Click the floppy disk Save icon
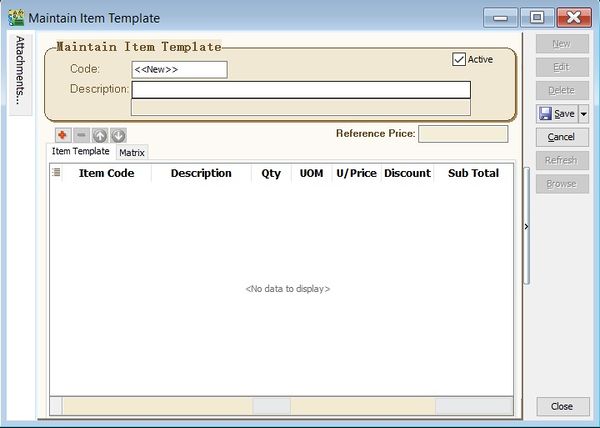Screen dimensions: 600x428 pos(546,114)
